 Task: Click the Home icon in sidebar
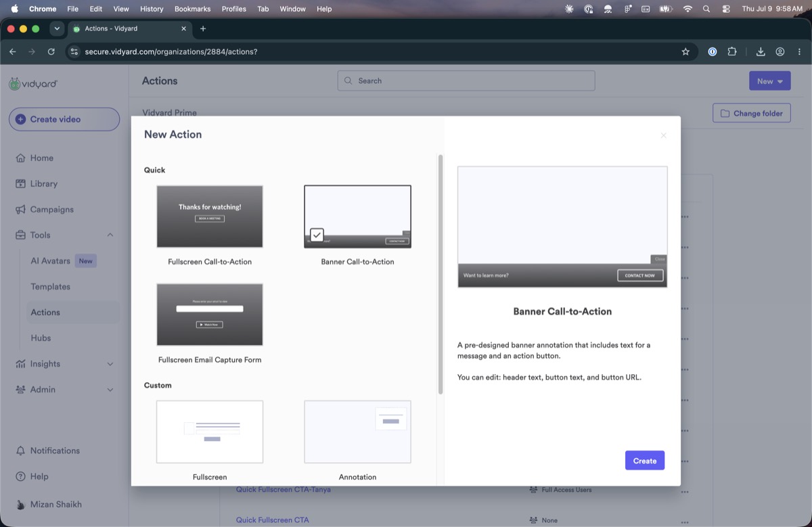[20, 158]
